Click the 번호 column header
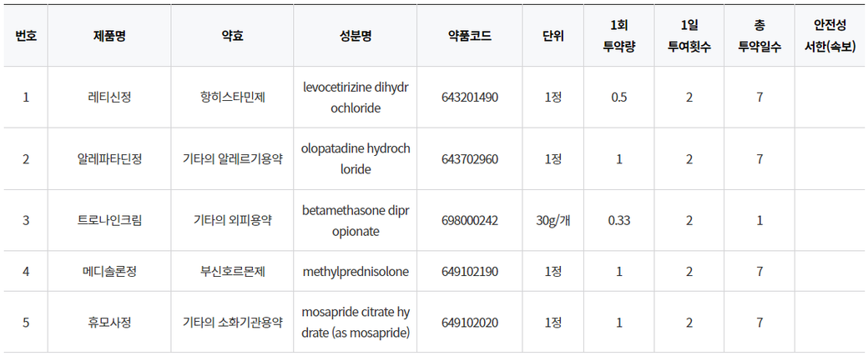The height and width of the screenshot is (356, 868). [x=26, y=37]
